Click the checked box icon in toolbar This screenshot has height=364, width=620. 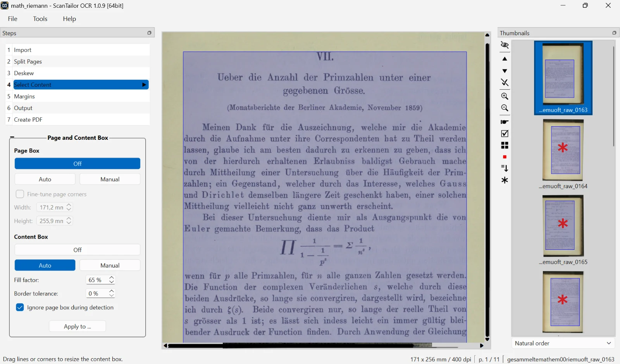point(505,134)
